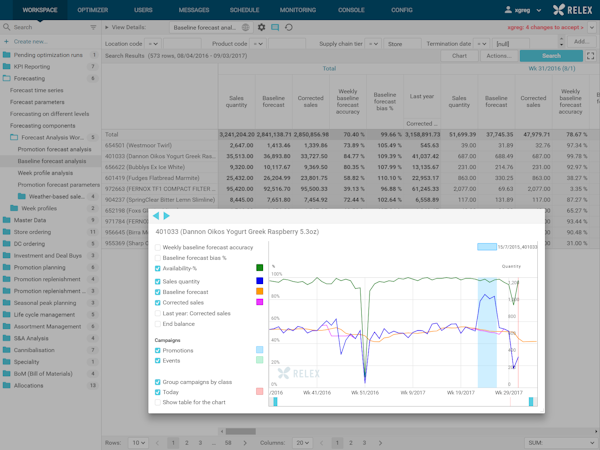Click xgreg changes to accept link
Image resolution: width=600 pixels, height=450 pixels.
[x=546, y=27]
